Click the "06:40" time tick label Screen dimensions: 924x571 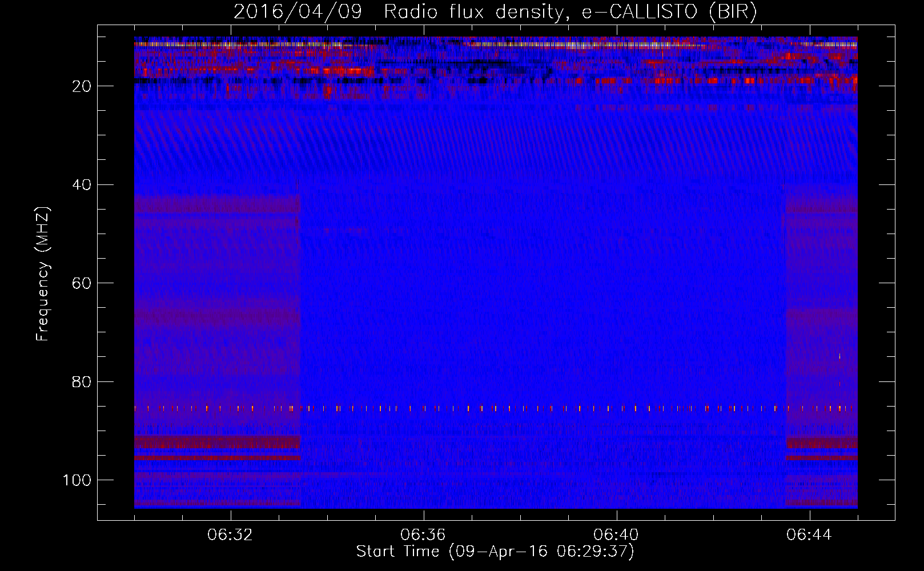coord(616,535)
